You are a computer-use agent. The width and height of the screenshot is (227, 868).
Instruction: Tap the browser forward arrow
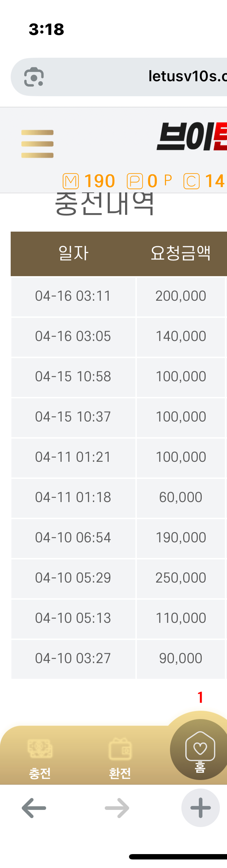pyautogui.click(x=117, y=808)
